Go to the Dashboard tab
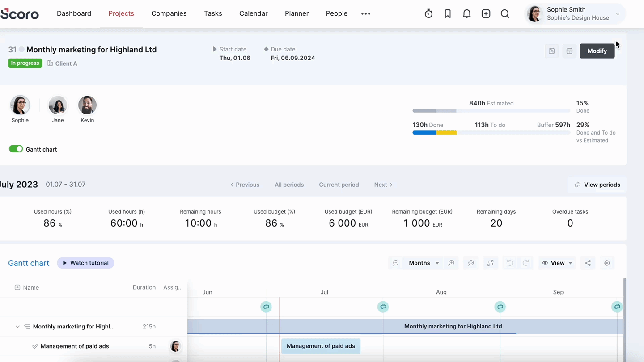This screenshot has width=644, height=362. 74,13
